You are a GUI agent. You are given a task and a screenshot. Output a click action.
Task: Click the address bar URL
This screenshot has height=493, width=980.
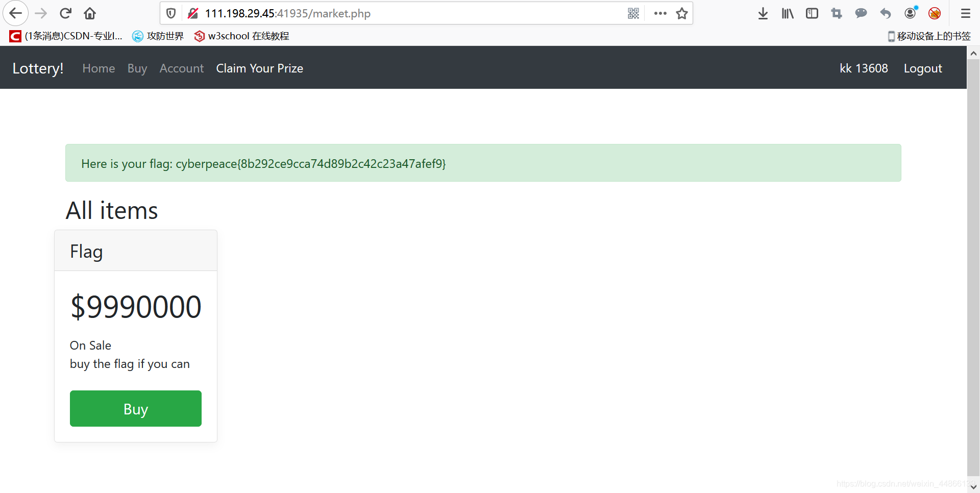pyautogui.click(x=288, y=13)
